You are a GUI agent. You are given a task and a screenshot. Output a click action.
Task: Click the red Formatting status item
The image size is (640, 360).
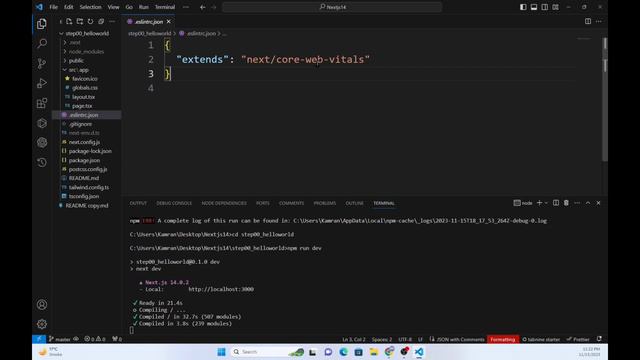tap(502, 339)
